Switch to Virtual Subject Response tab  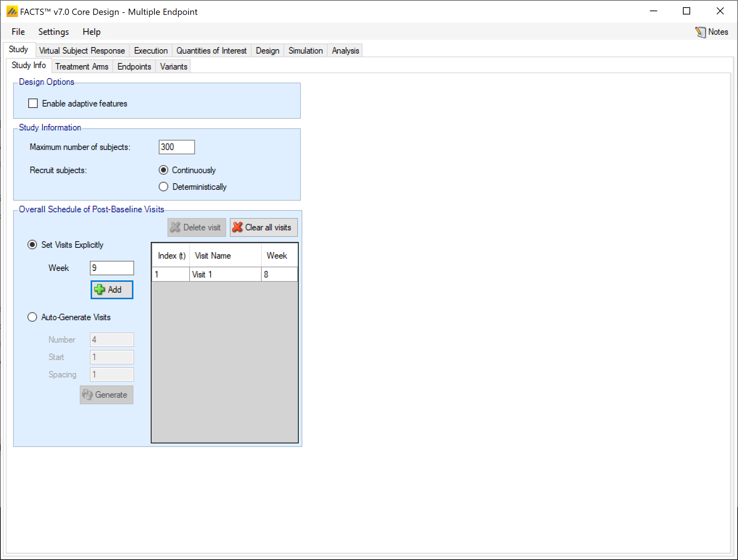[x=82, y=51]
